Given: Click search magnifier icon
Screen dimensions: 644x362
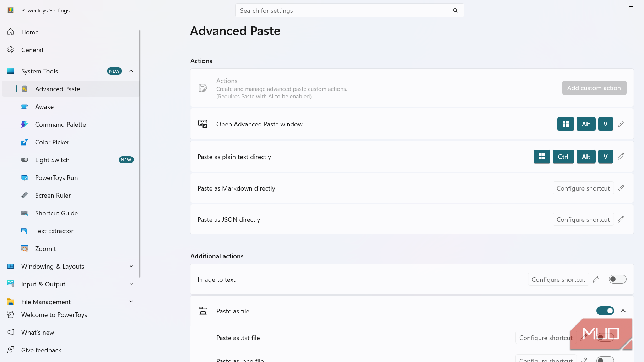Looking at the screenshot, I should click(455, 11).
